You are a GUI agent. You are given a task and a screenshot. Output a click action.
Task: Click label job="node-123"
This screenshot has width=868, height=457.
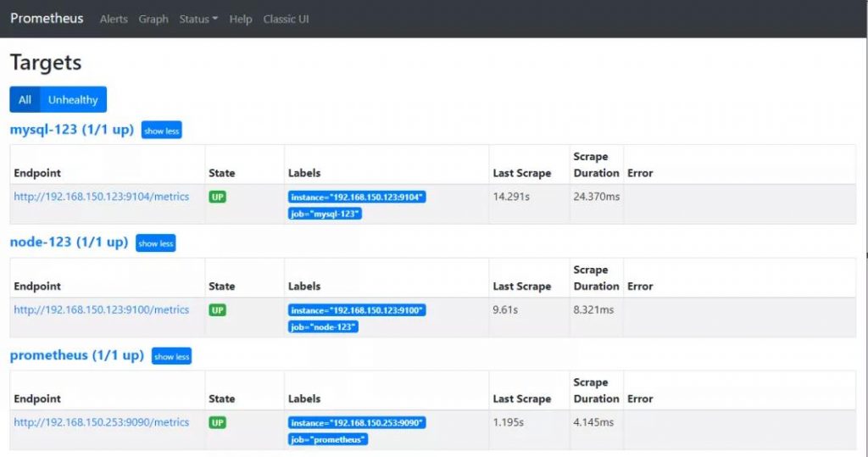[x=323, y=326]
